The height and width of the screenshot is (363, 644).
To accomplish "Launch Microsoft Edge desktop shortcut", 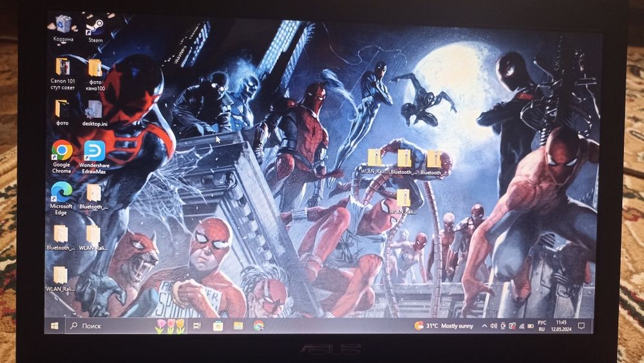I will click(x=61, y=198).
